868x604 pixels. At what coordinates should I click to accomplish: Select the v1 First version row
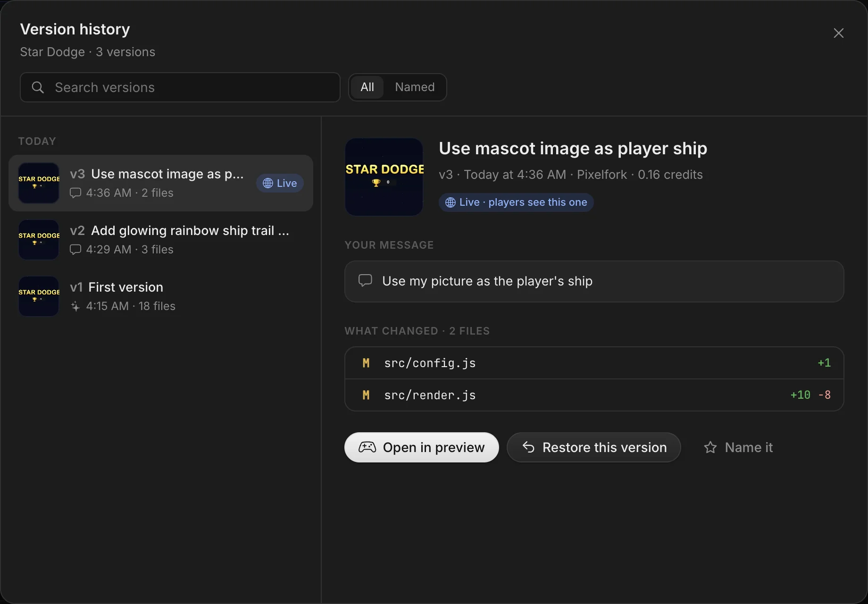click(x=161, y=296)
